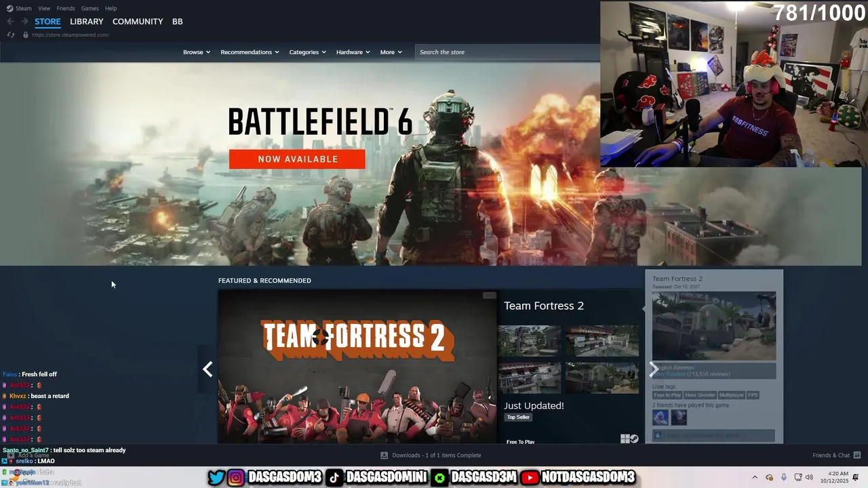Go back with the Steam back arrow
The image size is (868, 488).
click(x=10, y=22)
